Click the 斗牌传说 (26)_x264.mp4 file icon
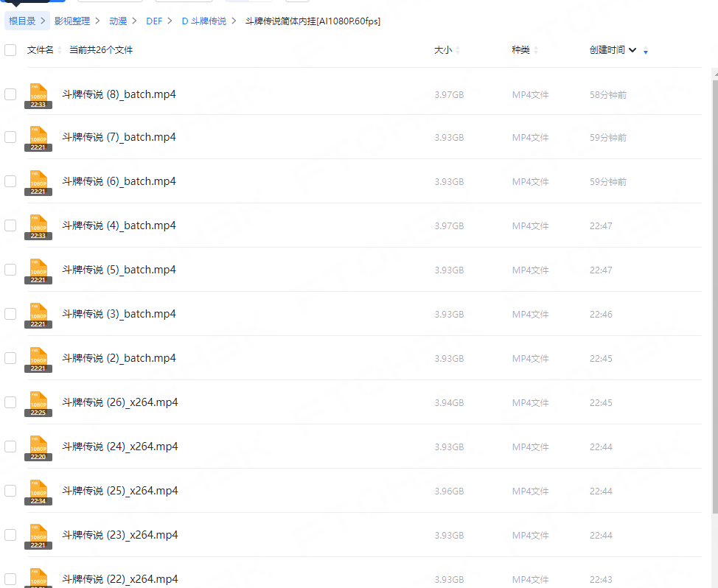This screenshot has width=718, height=588. [38, 403]
